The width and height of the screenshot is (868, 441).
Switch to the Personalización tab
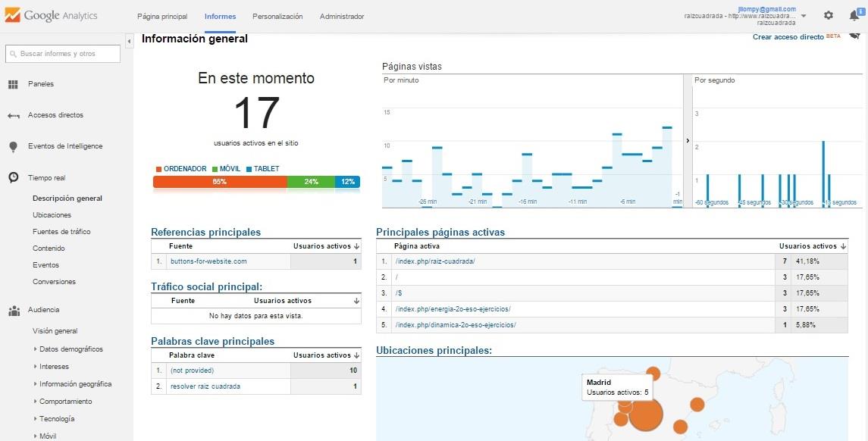[277, 16]
